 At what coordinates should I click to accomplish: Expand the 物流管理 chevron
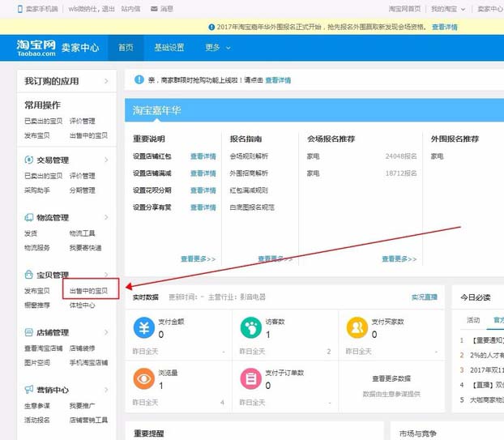(106, 217)
